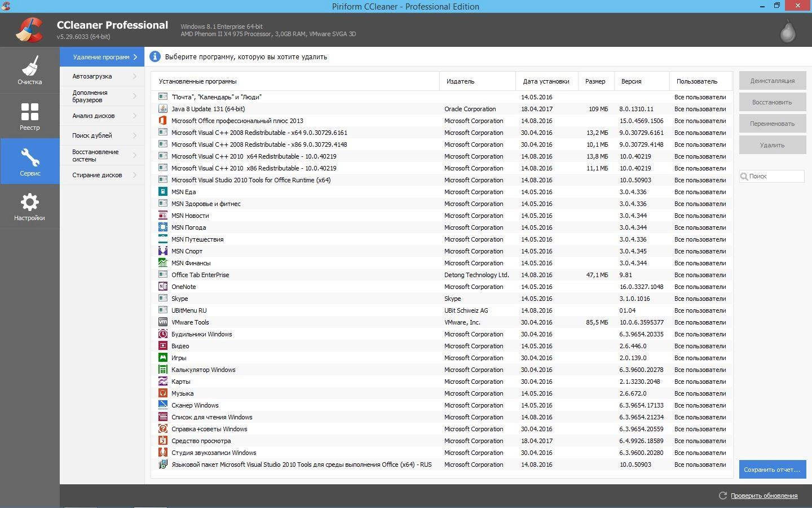Select Microsoft Visual C++ 2010 x86 row
Viewport: 812px width, 508px height.
442,168
